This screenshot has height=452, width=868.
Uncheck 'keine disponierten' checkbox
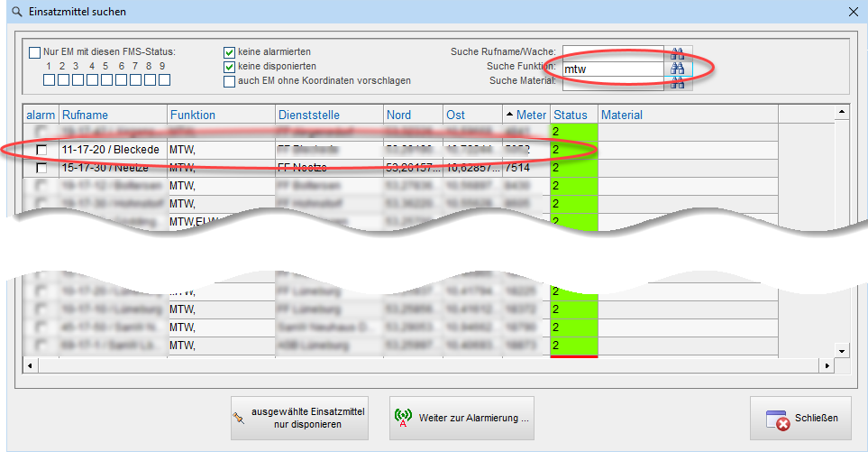tap(230, 66)
